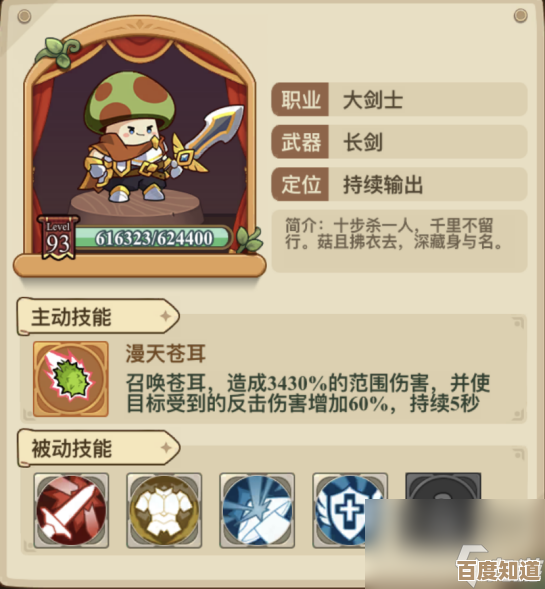This screenshot has height=589, width=545.
Task: Select the 大剑士 class value field
Action: click(x=428, y=100)
